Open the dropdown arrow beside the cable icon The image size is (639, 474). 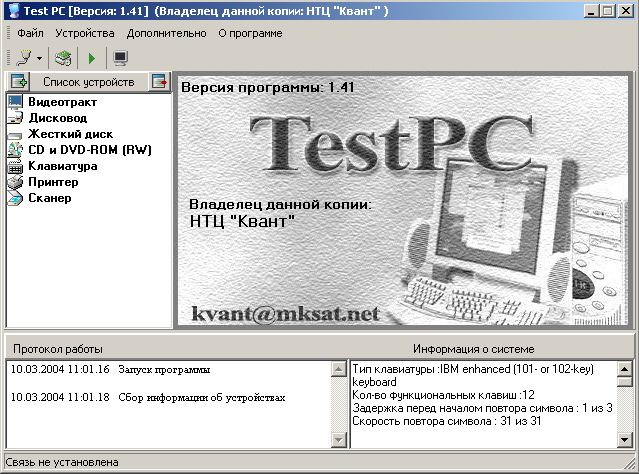(40, 58)
